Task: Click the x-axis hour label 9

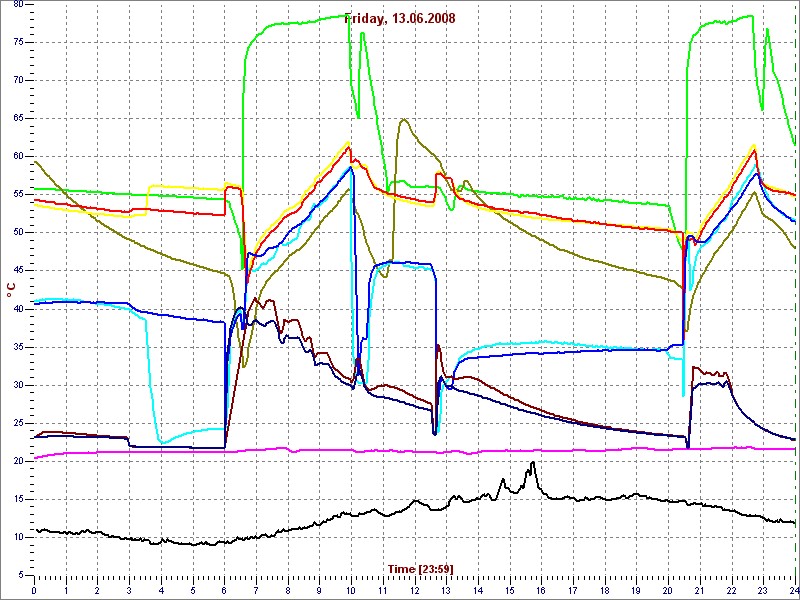Action: 319,590
